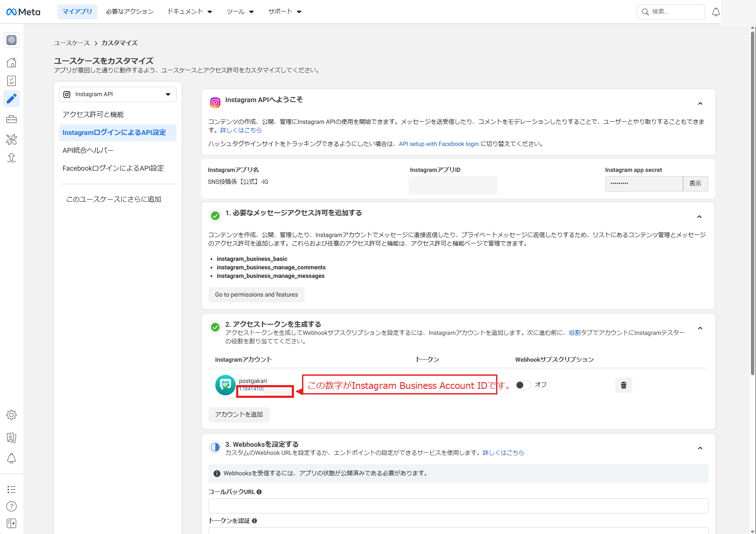Open the サポート dropdown menu

pos(285,11)
